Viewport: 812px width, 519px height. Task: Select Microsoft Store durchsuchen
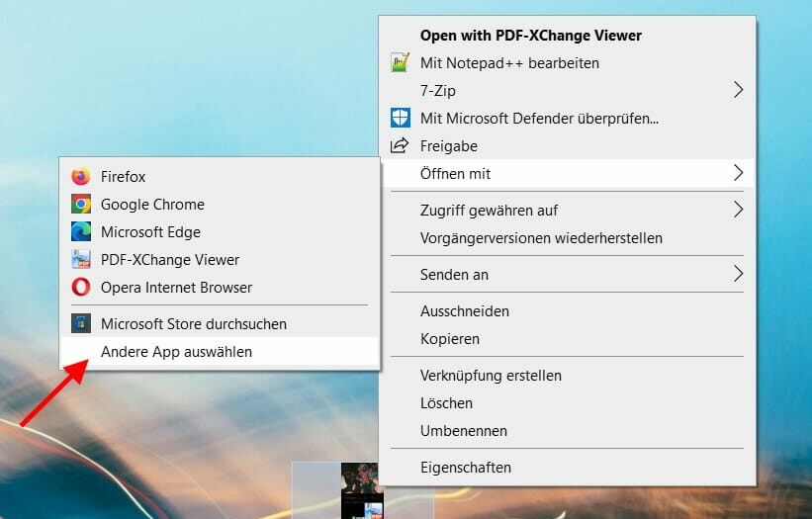220,324
